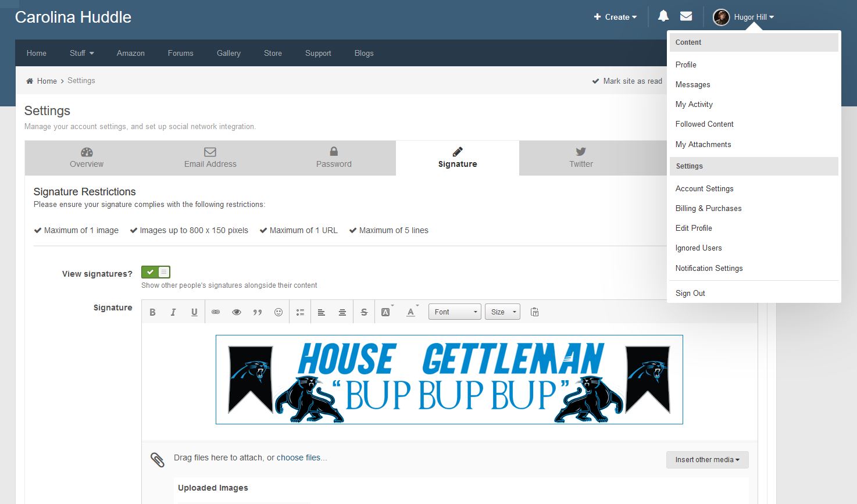Screen dimensions: 857x504
Task: Apply italic formatting in signature editor
Action: click(173, 312)
